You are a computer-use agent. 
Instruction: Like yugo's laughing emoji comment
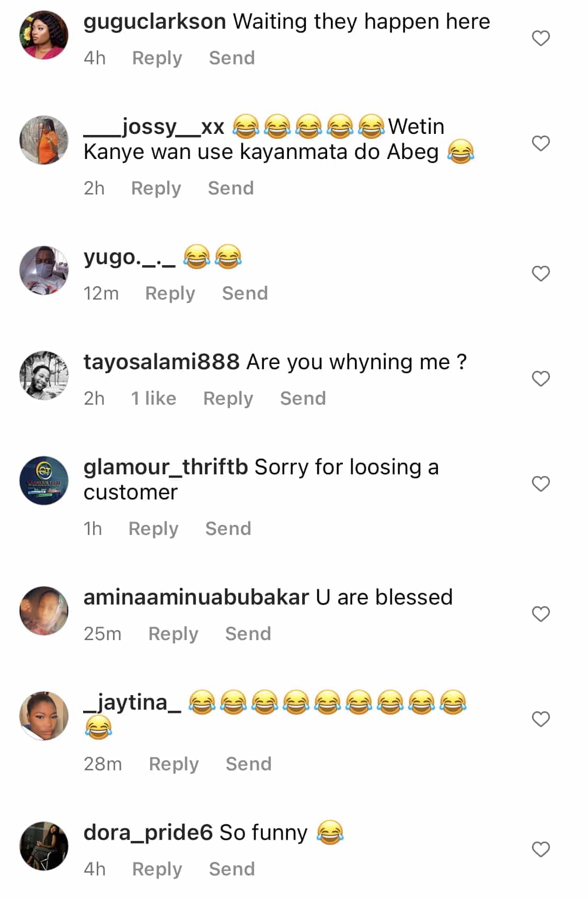click(x=540, y=274)
